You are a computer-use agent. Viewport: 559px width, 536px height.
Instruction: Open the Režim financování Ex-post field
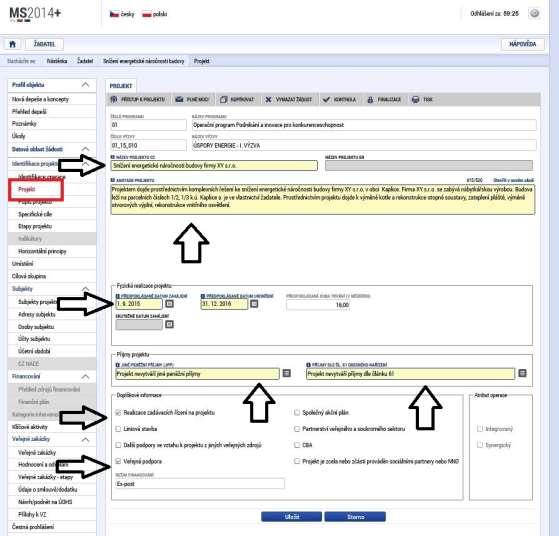pos(200,484)
